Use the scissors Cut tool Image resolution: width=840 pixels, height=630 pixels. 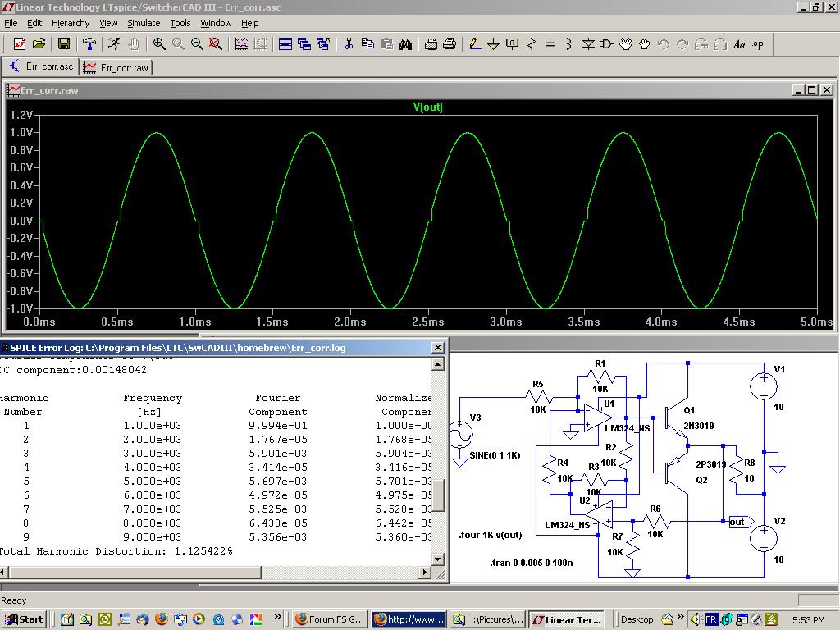[349, 44]
